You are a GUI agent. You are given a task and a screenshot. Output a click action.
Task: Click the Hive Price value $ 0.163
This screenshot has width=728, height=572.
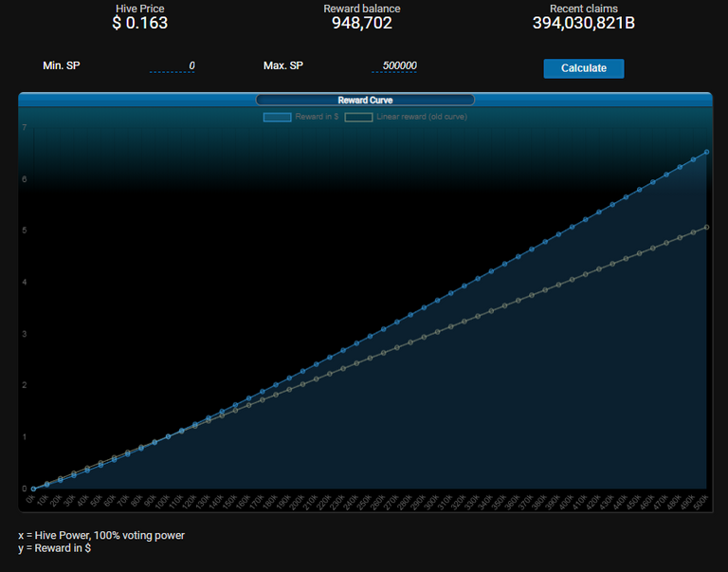139,23
